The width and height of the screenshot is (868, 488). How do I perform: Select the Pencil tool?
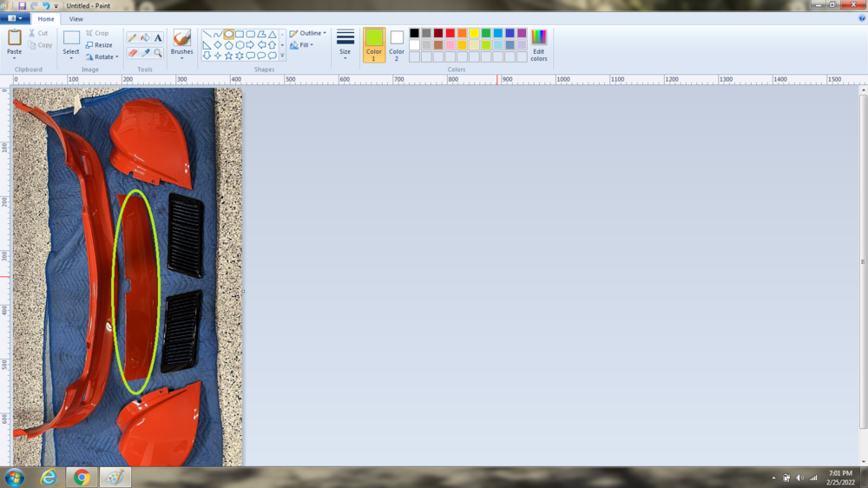coord(132,37)
